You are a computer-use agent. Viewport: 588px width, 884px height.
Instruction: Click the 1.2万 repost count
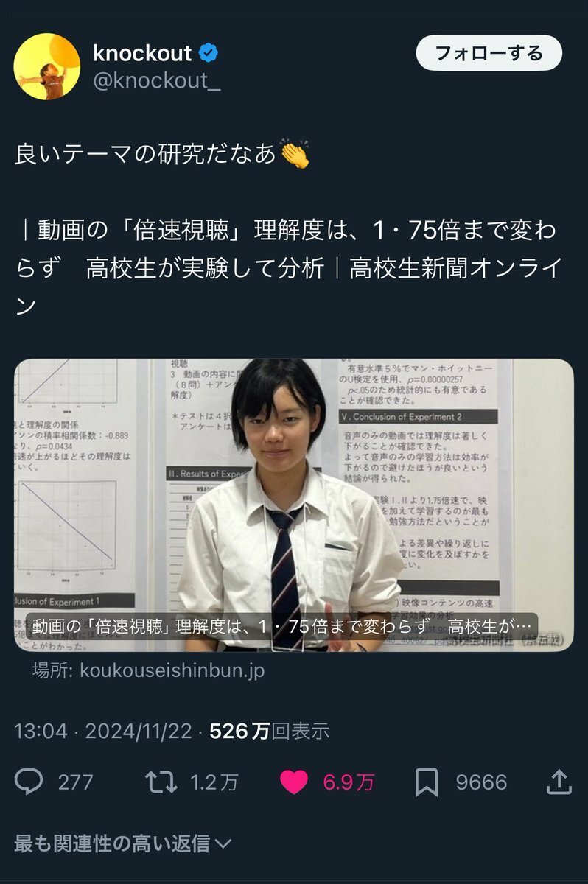(214, 782)
